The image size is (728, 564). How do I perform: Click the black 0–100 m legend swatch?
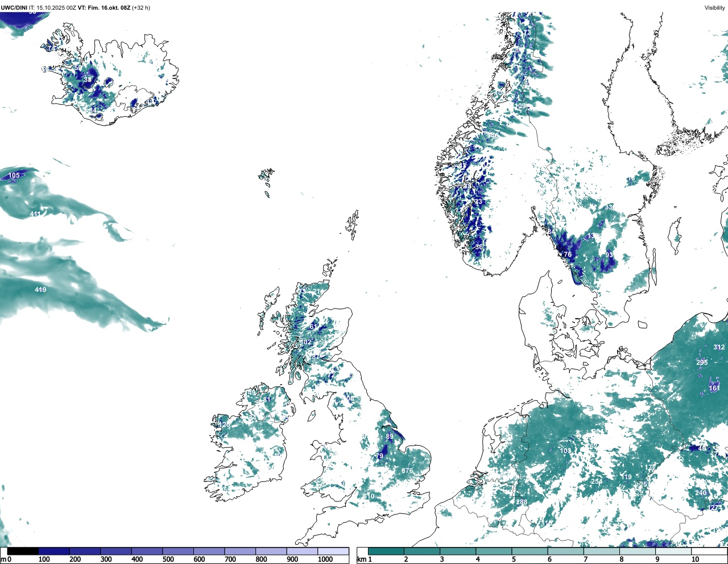pyautogui.click(x=23, y=551)
